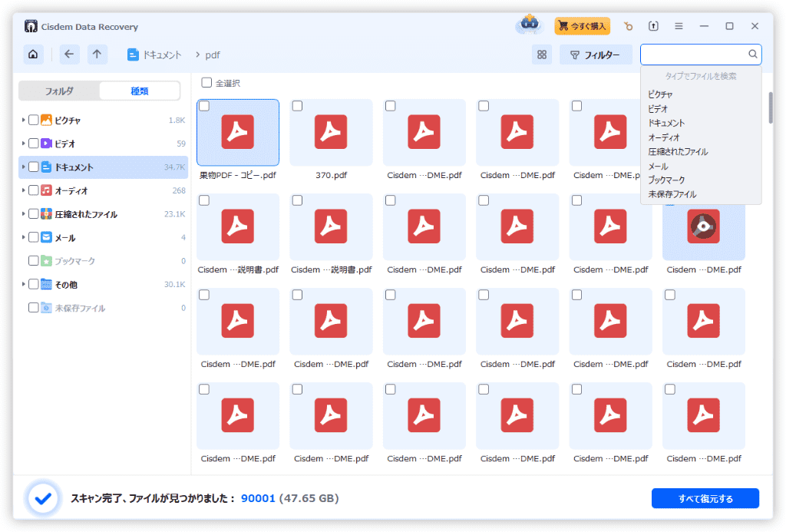Expand the その他 category arrow
Image resolution: width=786 pixels, height=532 pixels.
click(x=24, y=285)
